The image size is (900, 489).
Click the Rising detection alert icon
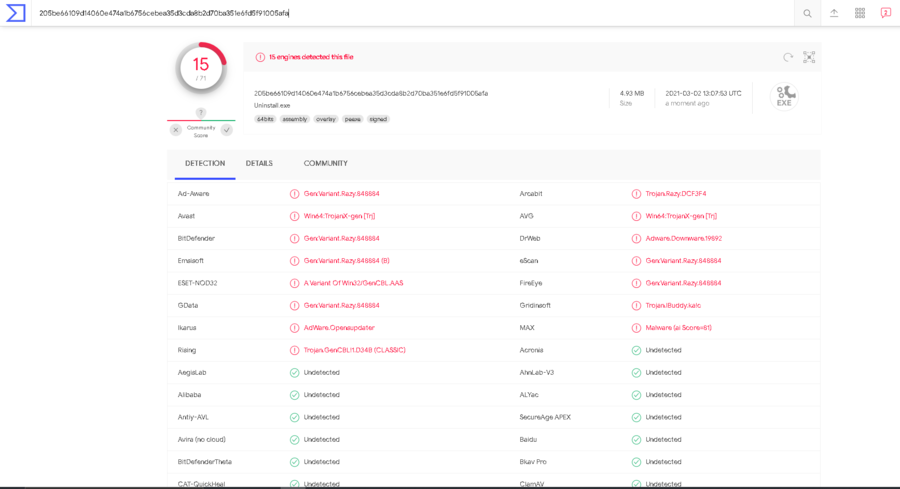tap(294, 351)
